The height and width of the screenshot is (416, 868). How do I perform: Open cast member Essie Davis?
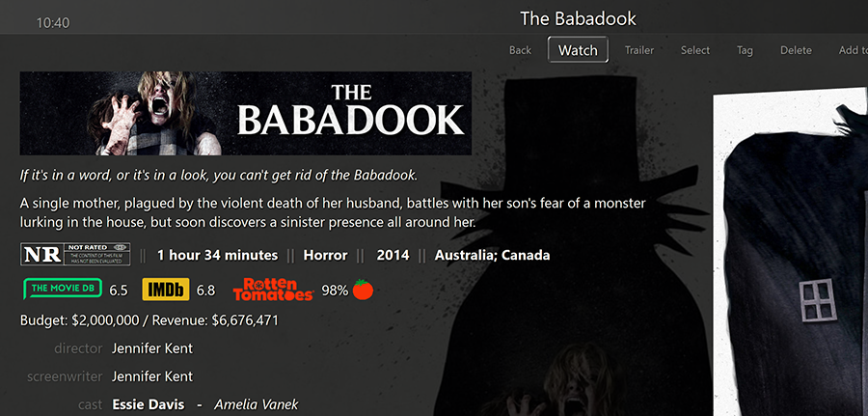point(149,404)
